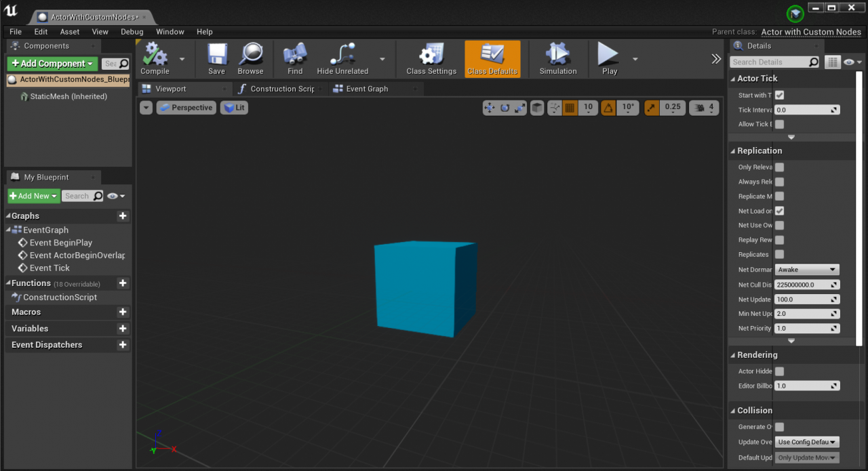Toggle the Start with Tick Enabled checkbox
Screen dimensions: 868x471
(x=779, y=95)
